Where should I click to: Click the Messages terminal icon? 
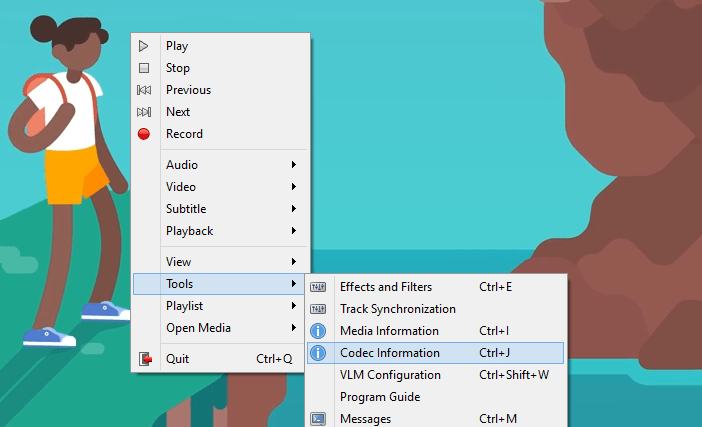318,419
